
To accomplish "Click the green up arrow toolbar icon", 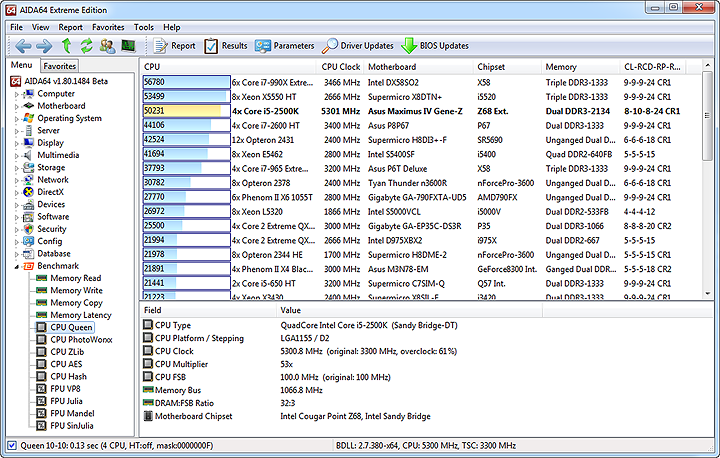I will (67, 45).
